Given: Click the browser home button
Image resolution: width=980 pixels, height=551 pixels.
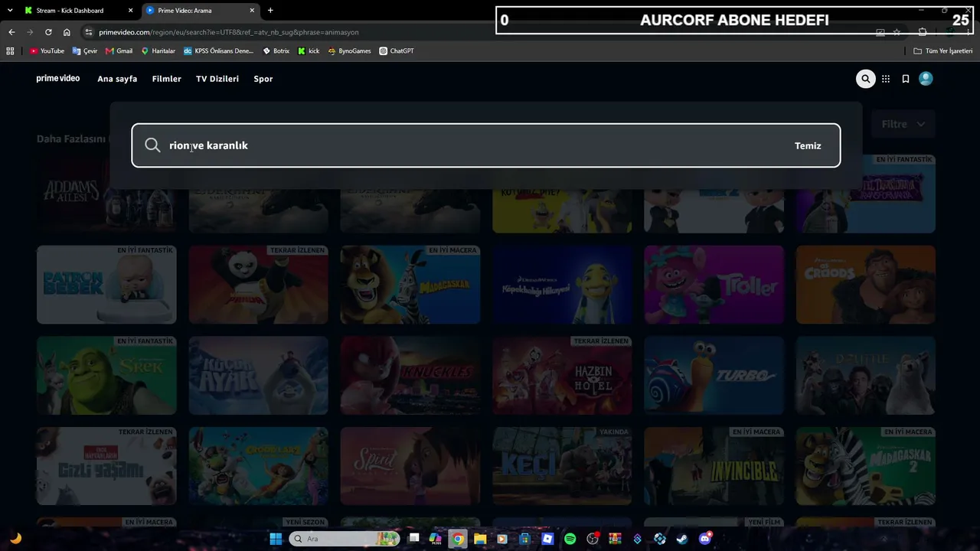Looking at the screenshot, I should click(x=67, y=32).
